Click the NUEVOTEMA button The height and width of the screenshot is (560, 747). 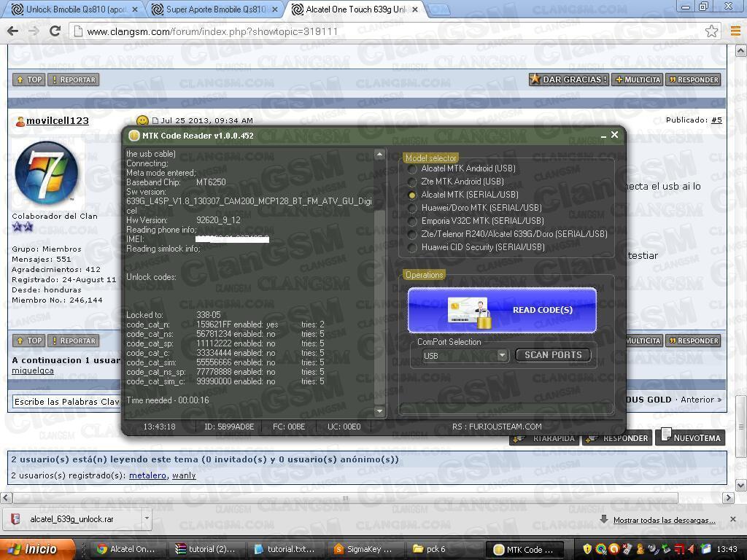pos(690,437)
